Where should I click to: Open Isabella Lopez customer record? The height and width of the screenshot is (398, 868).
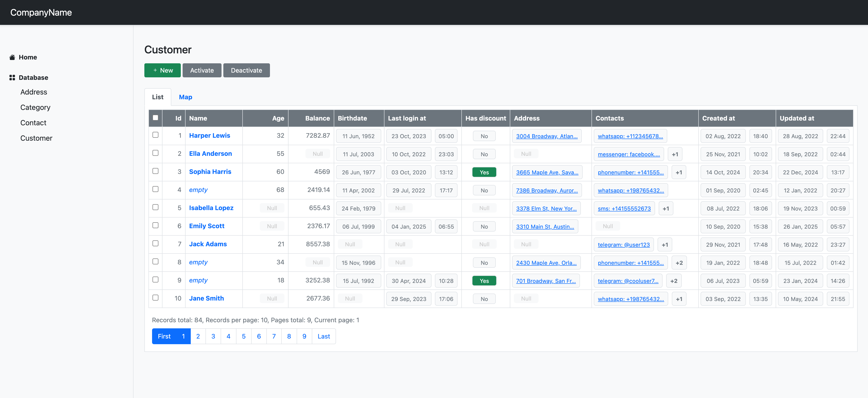pos(211,208)
